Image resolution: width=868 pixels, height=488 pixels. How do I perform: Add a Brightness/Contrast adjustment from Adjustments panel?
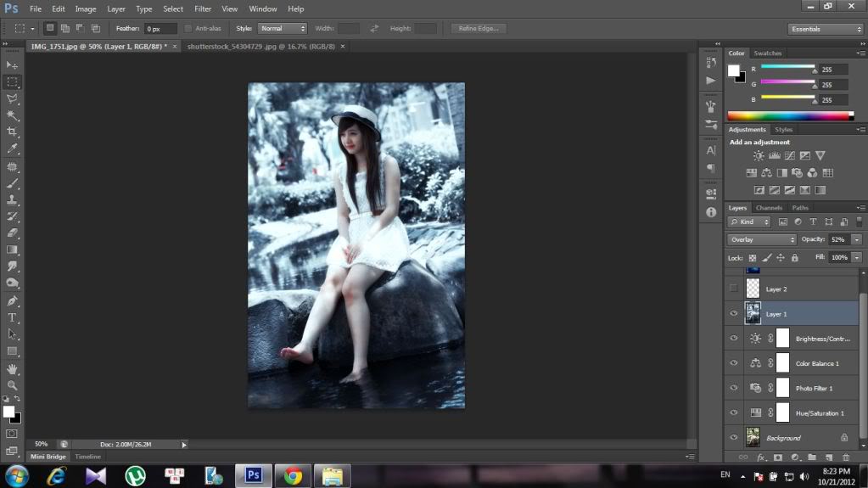click(759, 155)
